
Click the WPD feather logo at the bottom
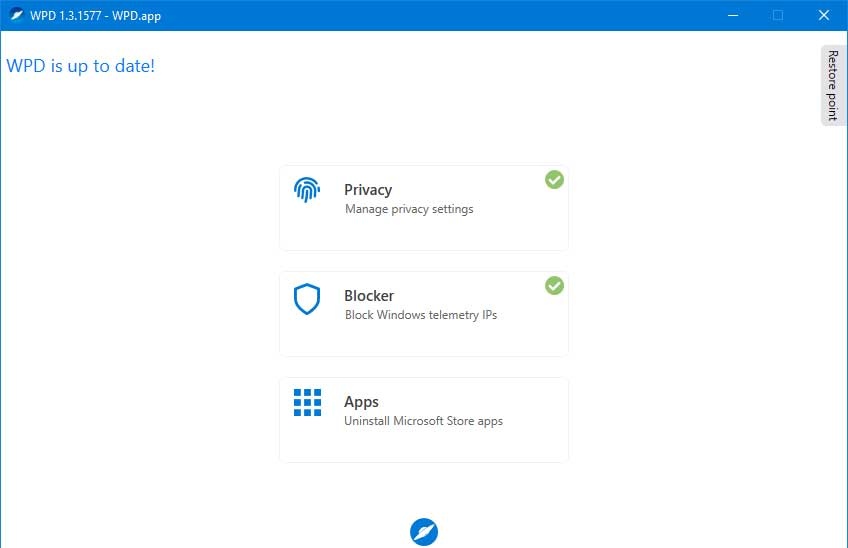click(x=424, y=532)
